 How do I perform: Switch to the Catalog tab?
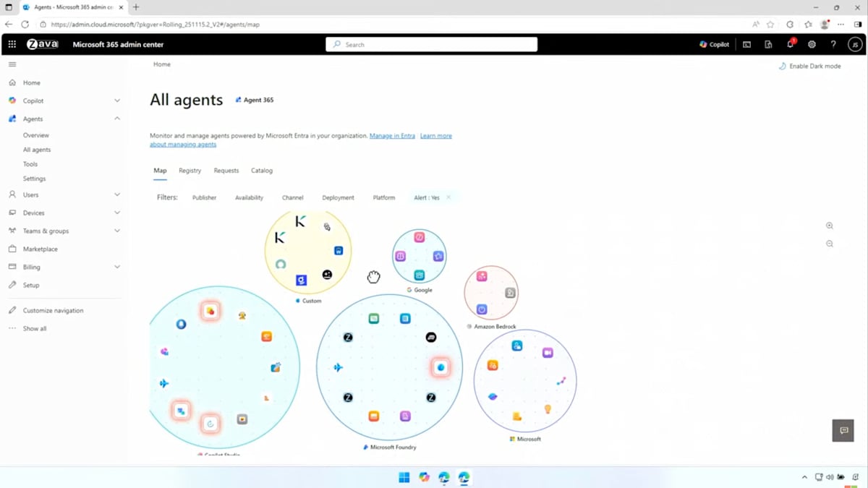point(262,171)
